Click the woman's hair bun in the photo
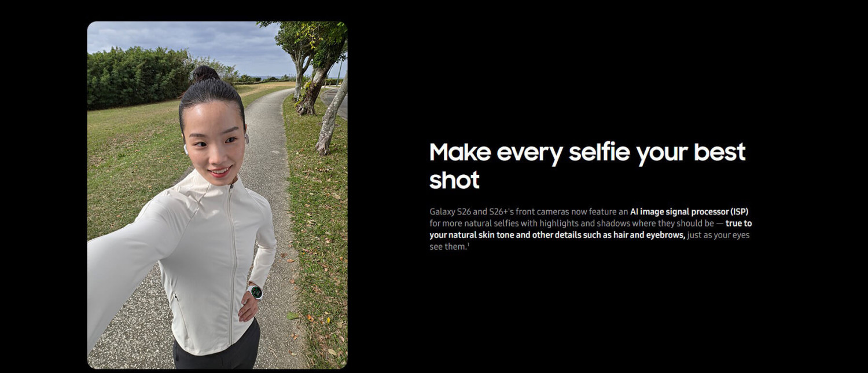The height and width of the screenshot is (373, 868). (205, 74)
